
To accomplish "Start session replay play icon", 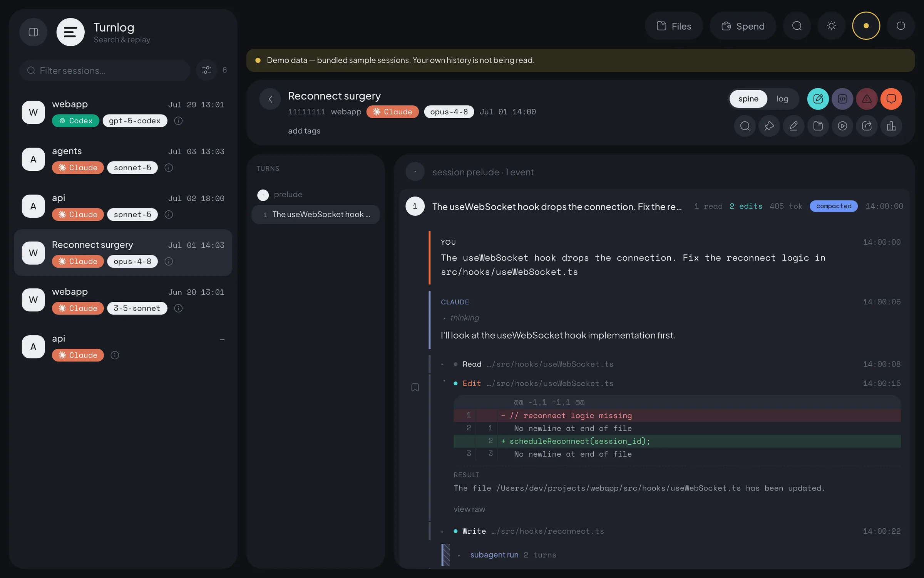I will (842, 126).
